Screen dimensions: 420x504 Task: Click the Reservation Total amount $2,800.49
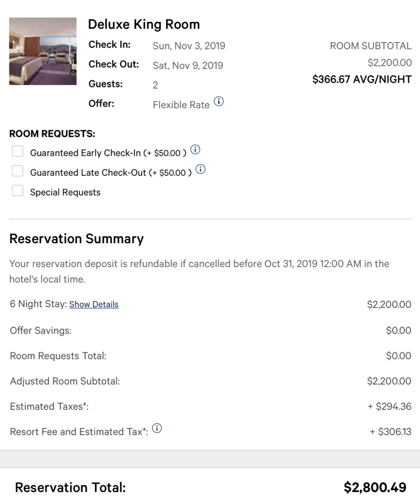pos(375,487)
